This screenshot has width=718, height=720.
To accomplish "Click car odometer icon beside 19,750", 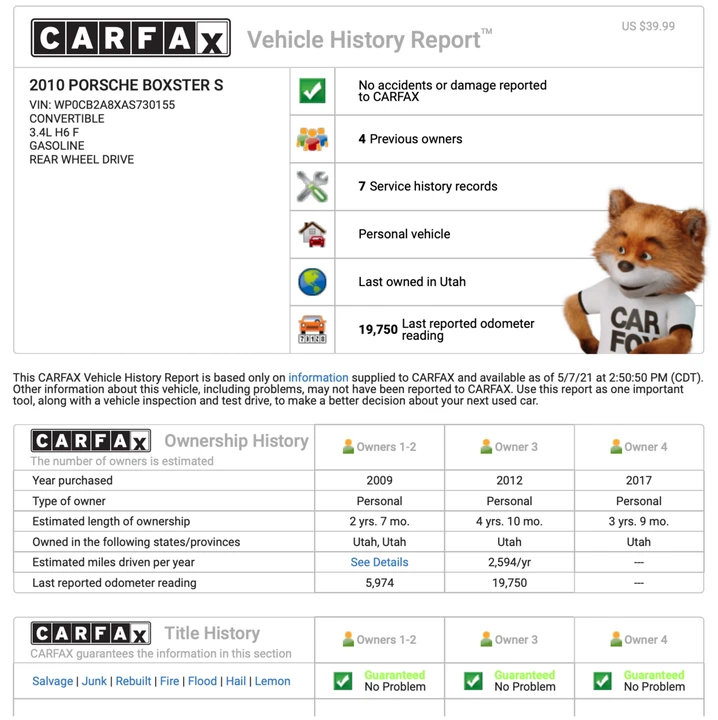I will point(312,329).
